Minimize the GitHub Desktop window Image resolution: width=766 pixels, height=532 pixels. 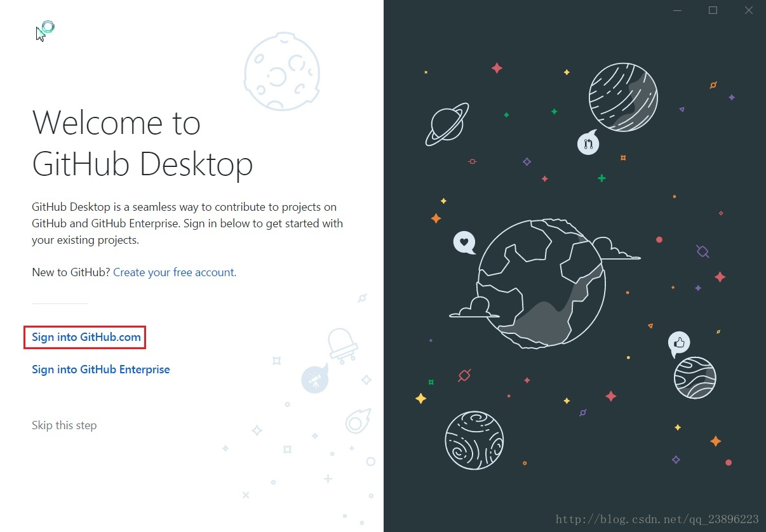[x=678, y=10]
